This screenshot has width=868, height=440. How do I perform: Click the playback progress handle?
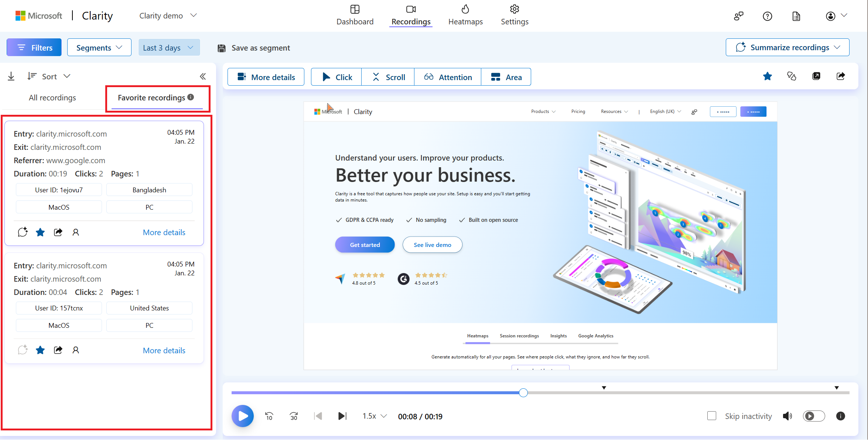523,392
